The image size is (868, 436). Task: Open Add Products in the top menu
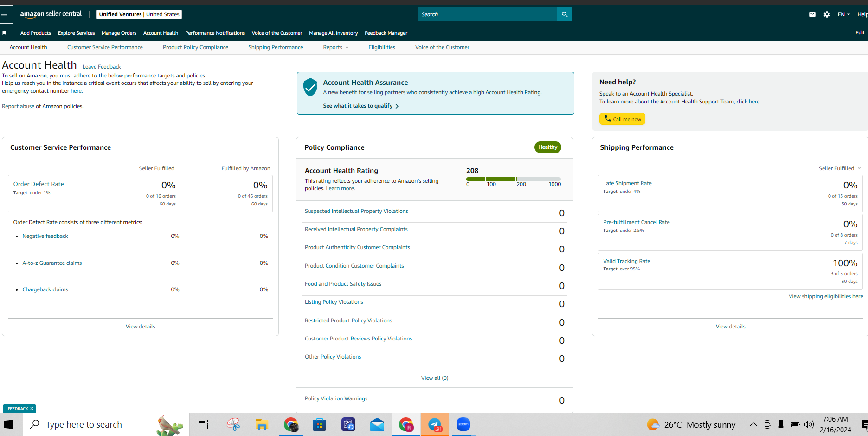(x=36, y=33)
